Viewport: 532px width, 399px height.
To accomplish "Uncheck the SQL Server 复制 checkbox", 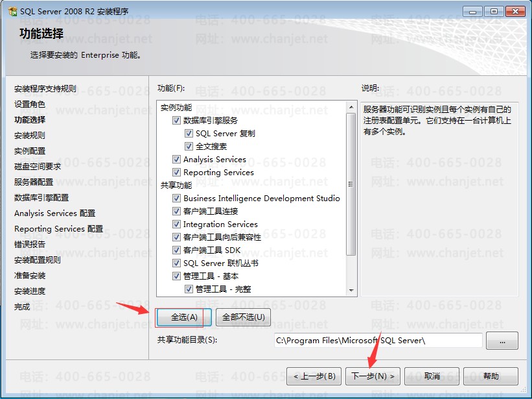I will 189,133.
